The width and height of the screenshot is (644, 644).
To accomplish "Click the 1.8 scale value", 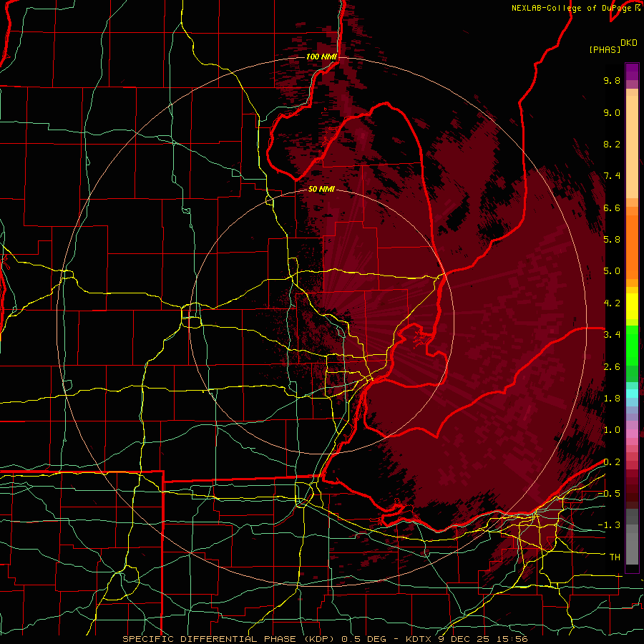I will click(x=612, y=399).
